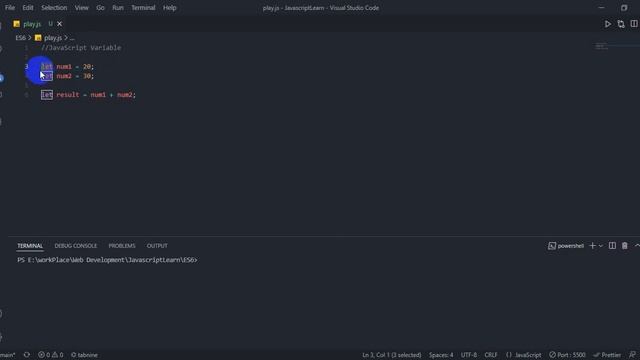Open the changes compare icon in the editor toolbar
Viewport: 640px width, 360px height.
(x=621, y=24)
